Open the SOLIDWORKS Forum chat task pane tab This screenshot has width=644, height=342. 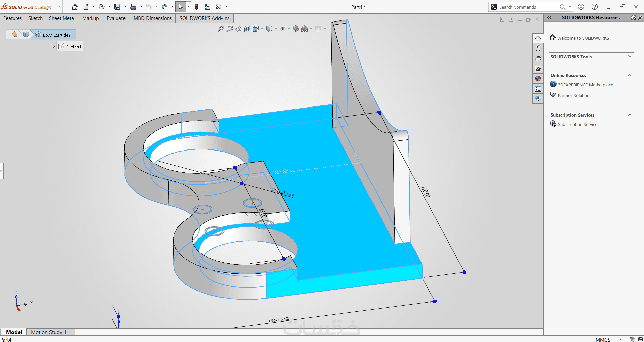(538, 99)
